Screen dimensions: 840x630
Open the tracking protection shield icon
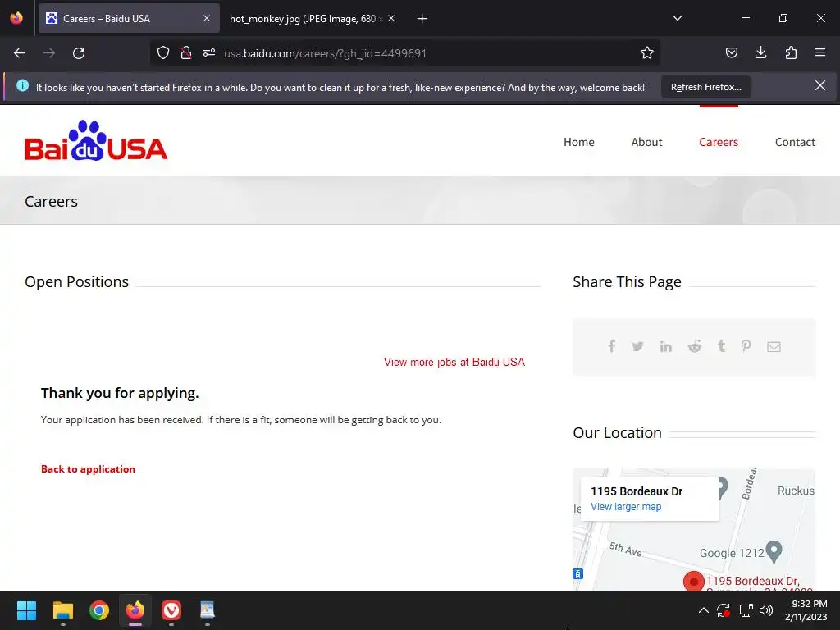163,53
